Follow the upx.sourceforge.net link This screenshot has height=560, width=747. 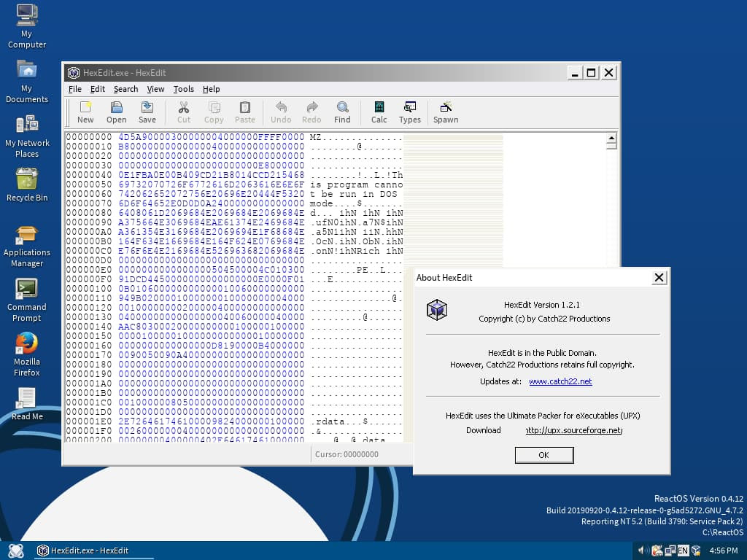573,430
